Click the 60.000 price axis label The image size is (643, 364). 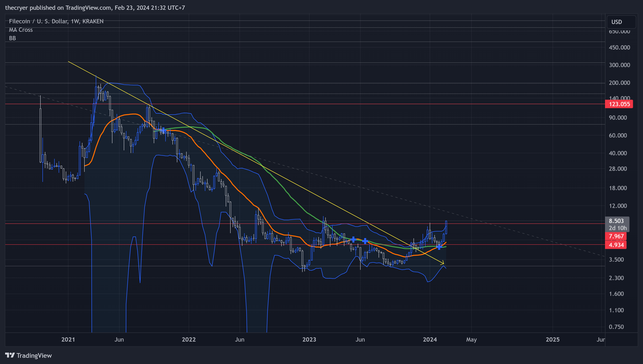pos(618,135)
